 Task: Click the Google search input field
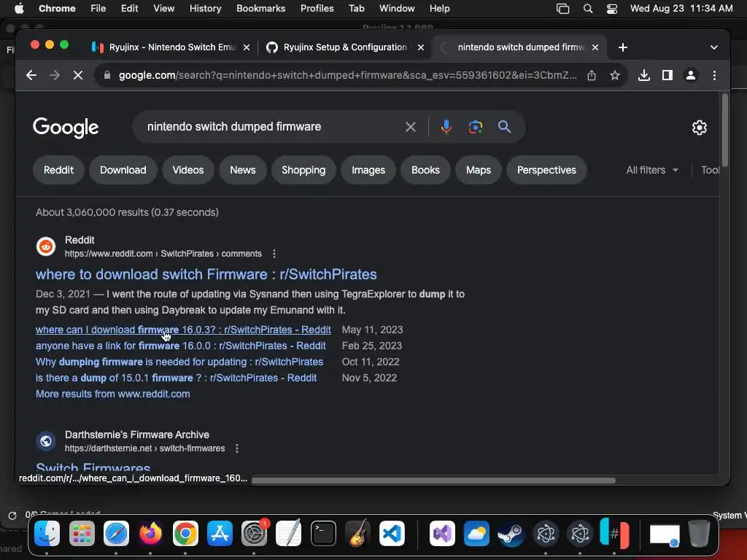point(271,127)
